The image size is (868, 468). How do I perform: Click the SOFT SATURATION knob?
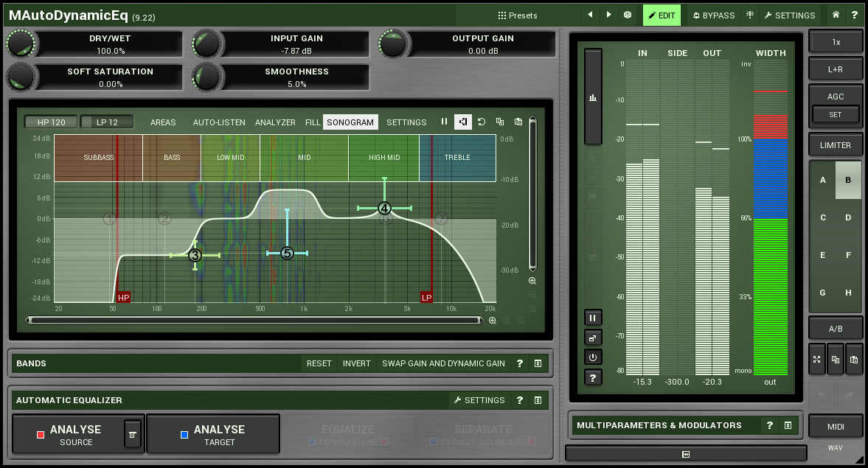click(x=21, y=77)
